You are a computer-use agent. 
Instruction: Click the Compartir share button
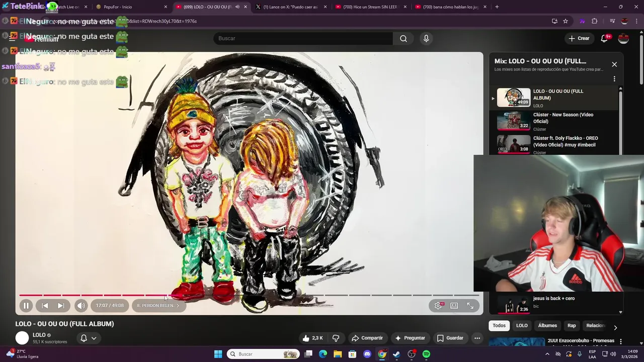point(367,338)
